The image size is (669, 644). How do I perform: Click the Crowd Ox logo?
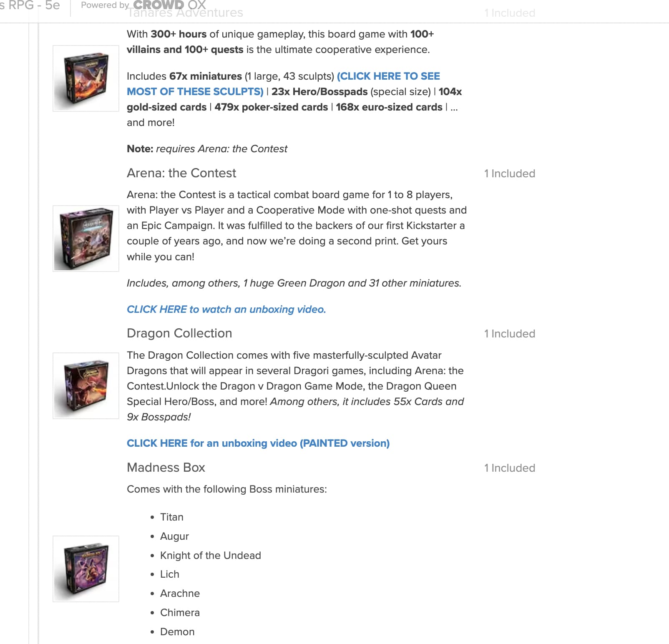coord(169,5)
